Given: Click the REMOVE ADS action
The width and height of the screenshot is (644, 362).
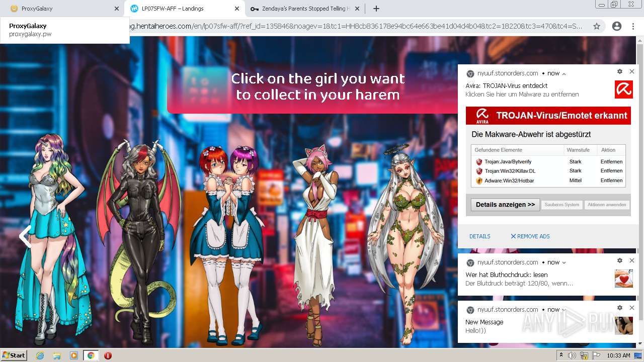Looking at the screenshot, I should tap(530, 236).
